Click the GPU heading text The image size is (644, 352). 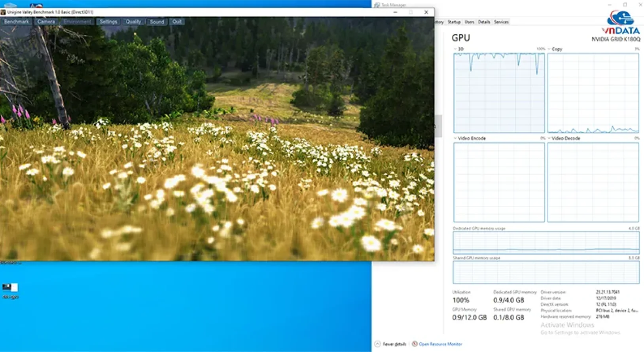click(461, 38)
